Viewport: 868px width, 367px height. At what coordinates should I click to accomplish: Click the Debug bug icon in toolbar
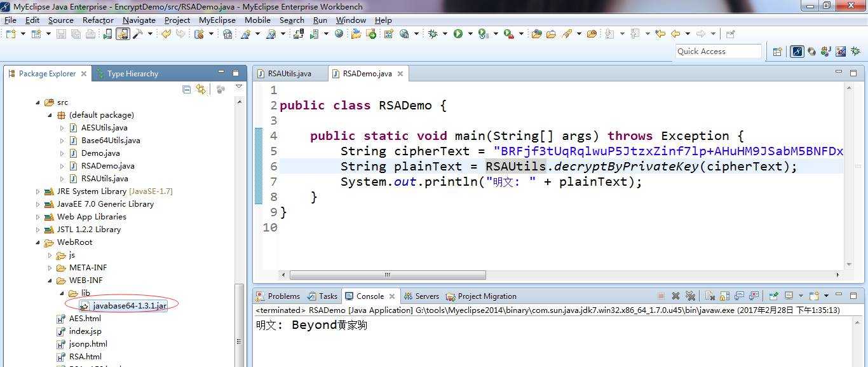coord(433,34)
